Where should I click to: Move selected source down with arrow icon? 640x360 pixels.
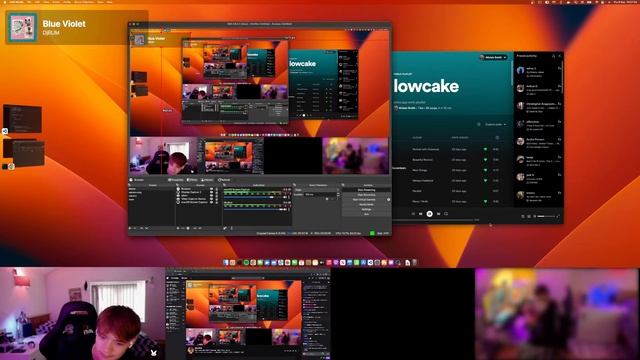pos(200,228)
